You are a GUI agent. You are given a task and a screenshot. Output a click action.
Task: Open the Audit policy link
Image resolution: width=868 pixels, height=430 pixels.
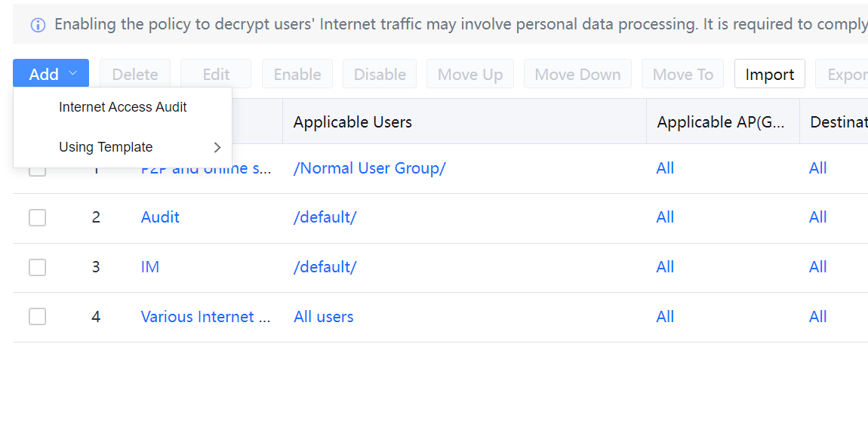[x=160, y=217]
